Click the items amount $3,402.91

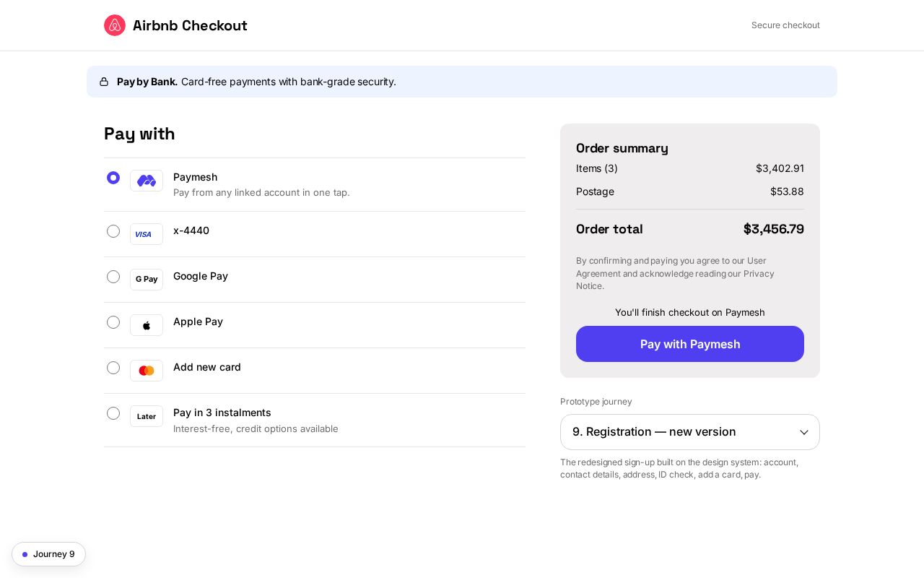click(780, 168)
